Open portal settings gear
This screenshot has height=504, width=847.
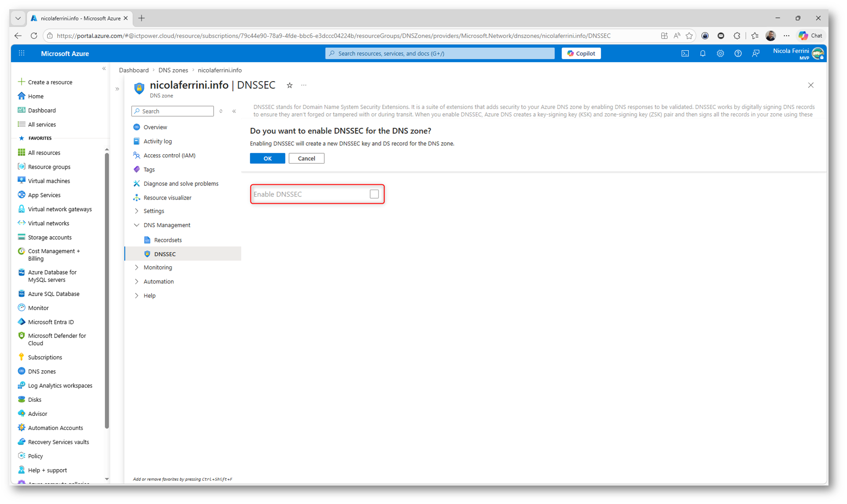[720, 53]
